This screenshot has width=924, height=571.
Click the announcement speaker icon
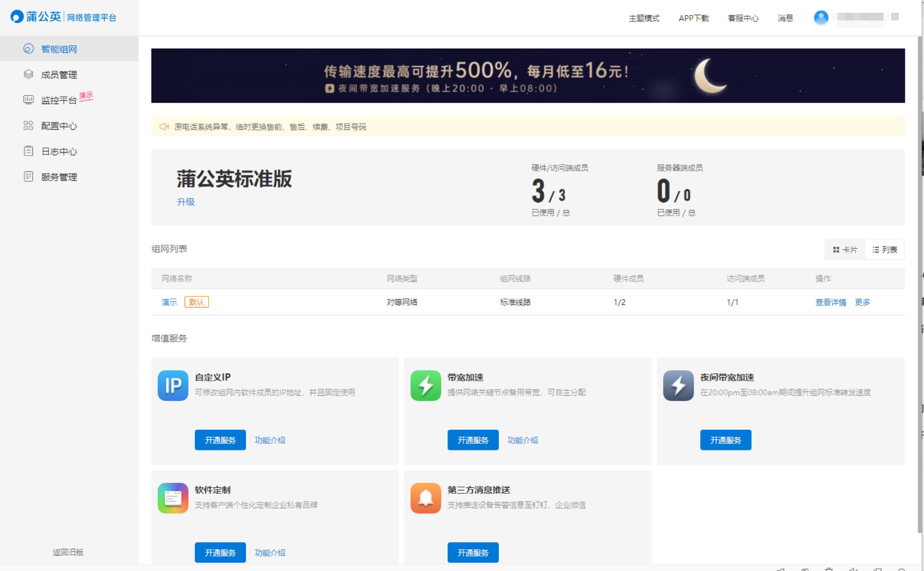coord(164,127)
